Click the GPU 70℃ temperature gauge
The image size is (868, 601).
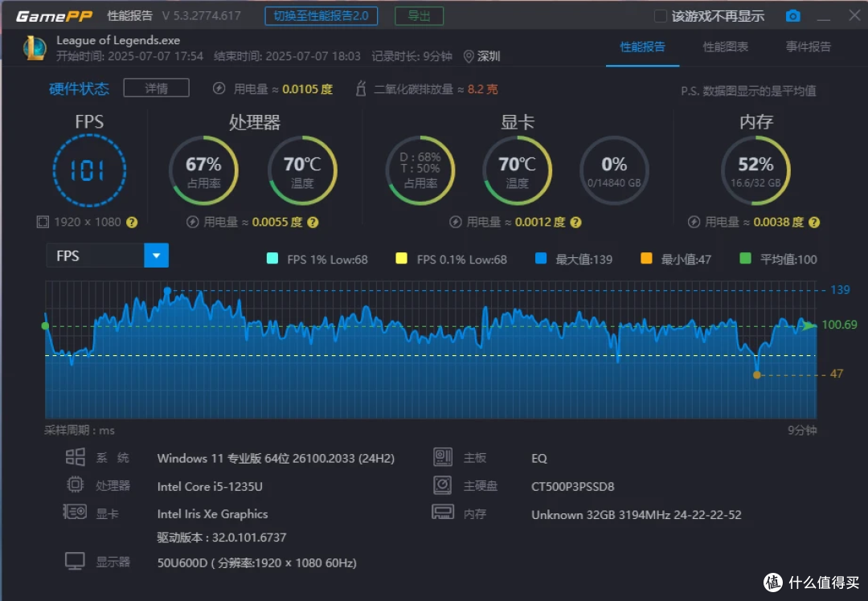(517, 170)
